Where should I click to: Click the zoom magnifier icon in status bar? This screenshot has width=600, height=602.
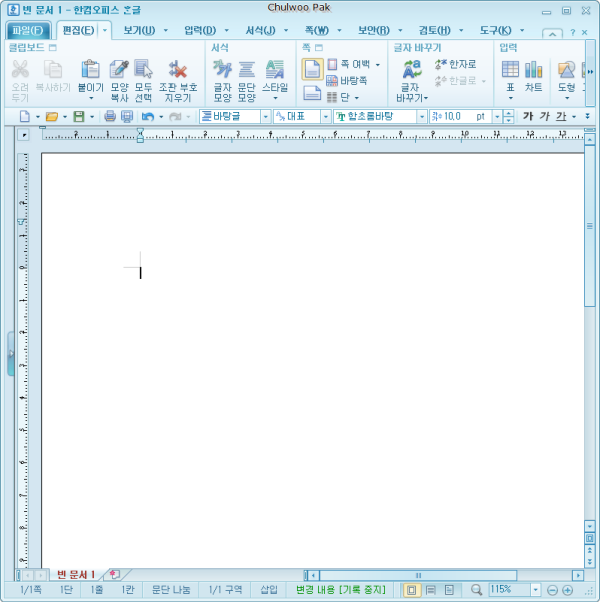tap(476, 589)
